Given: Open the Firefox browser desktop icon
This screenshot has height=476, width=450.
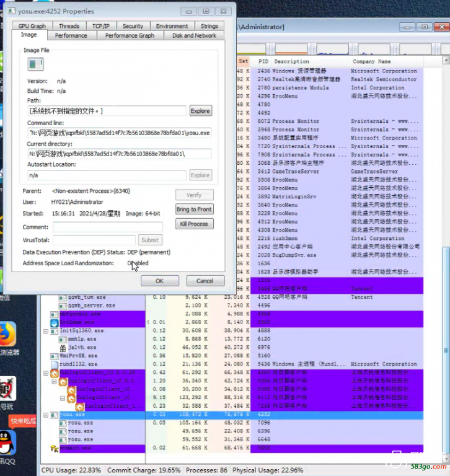Looking at the screenshot, I should pos(7,334).
